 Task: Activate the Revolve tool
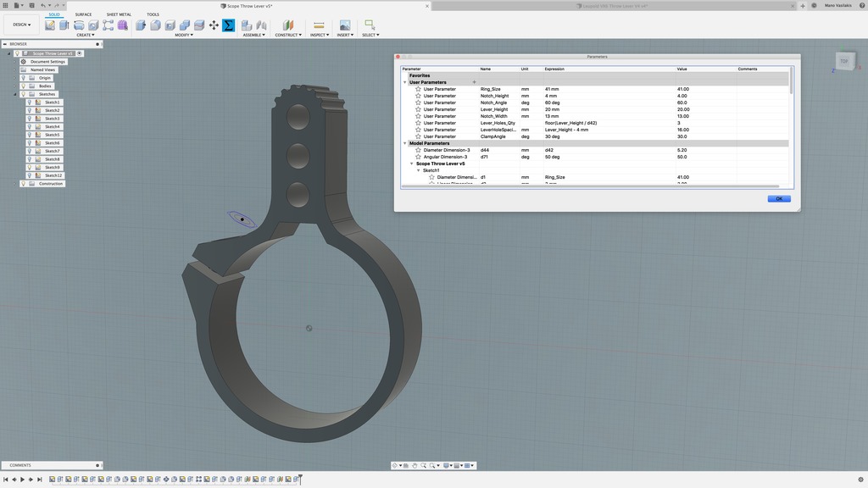(77, 24)
